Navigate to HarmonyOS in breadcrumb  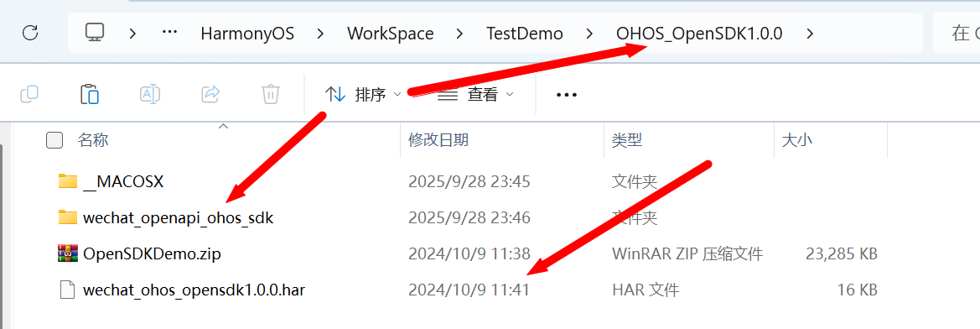point(247,33)
